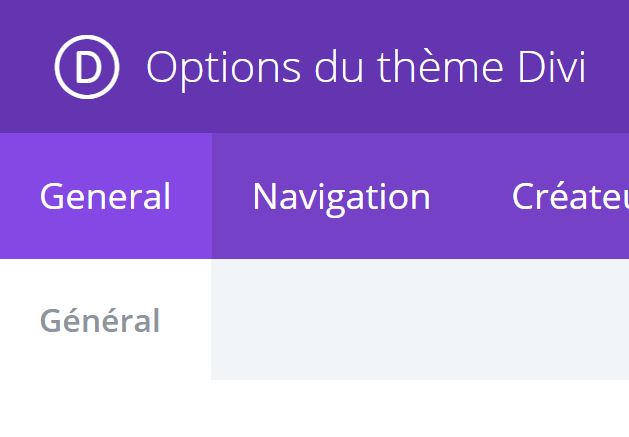Click the word "Options" in the header title
The height and width of the screenshot is (437, 629).
click(222, 67)
